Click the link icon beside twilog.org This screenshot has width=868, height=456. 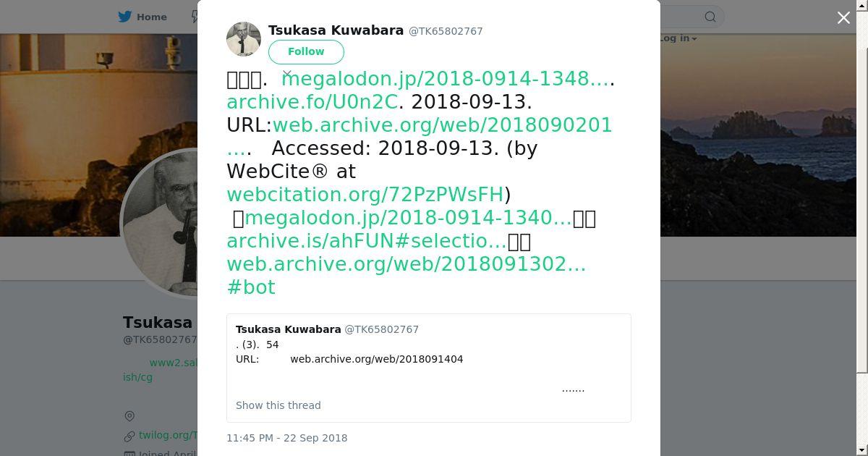[x=129, y=436]
